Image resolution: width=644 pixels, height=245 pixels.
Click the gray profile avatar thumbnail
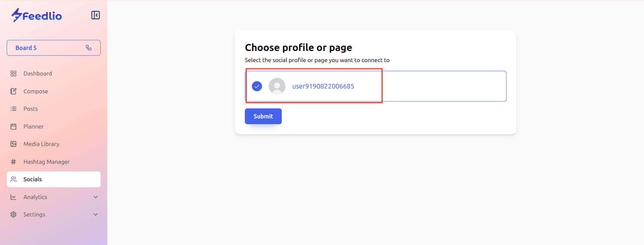tap(277, 86)
